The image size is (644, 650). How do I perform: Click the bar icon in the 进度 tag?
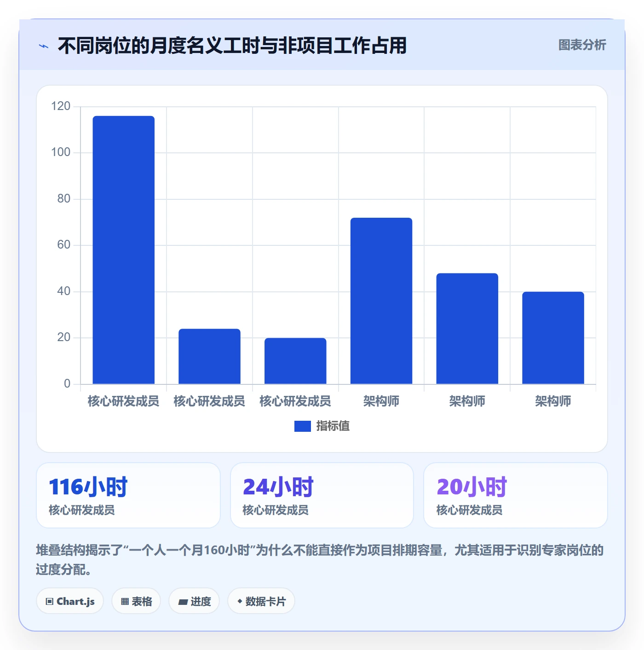point(183,602)
